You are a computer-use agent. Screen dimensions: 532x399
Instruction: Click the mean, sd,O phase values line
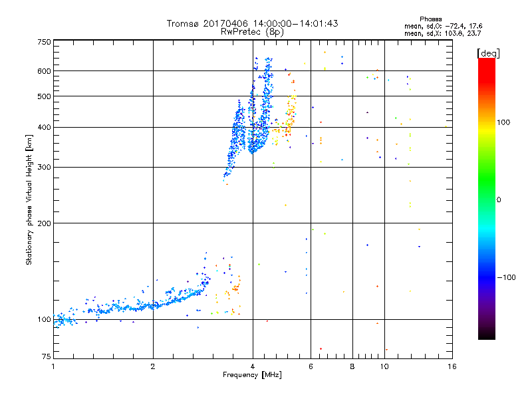443,26
